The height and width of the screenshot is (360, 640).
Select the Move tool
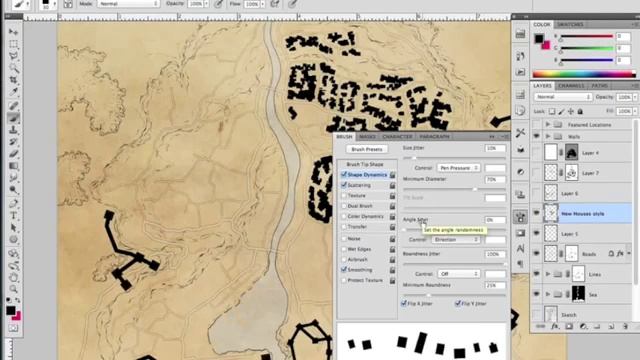13,32
